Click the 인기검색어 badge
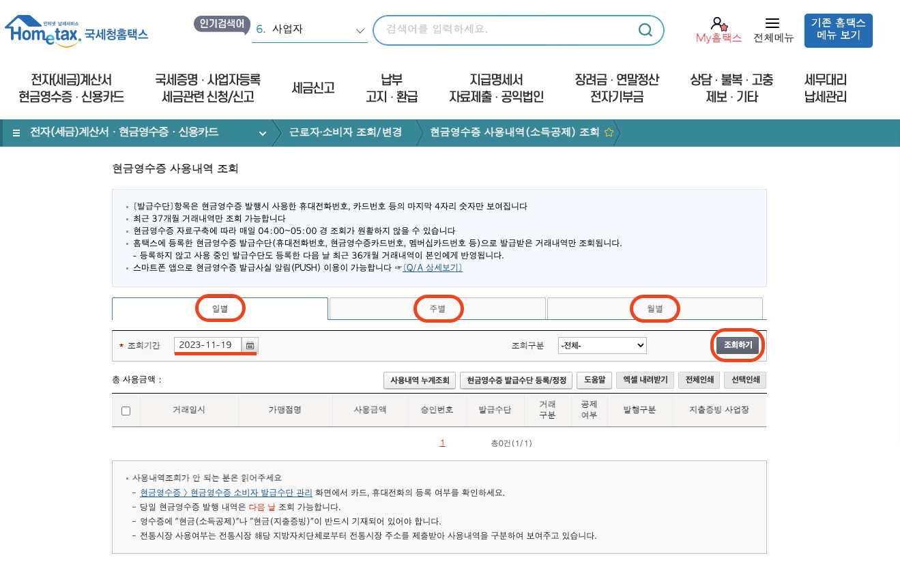The image size is (900, 588). [221, 23]
